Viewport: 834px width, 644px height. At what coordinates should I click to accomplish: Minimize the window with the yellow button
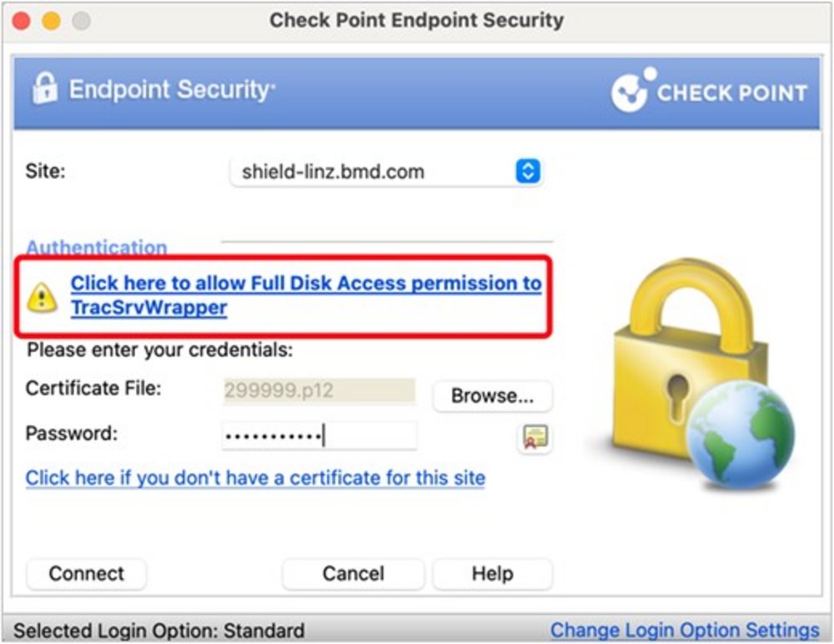(x=51, y=21)
